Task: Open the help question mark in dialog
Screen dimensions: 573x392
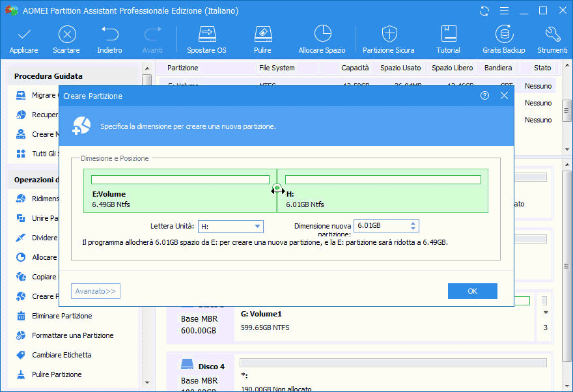Action: [x=484, y=96]
